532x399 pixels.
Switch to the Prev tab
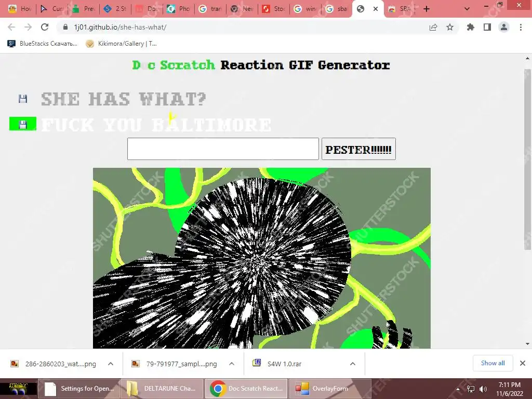[x=83, y=9]
